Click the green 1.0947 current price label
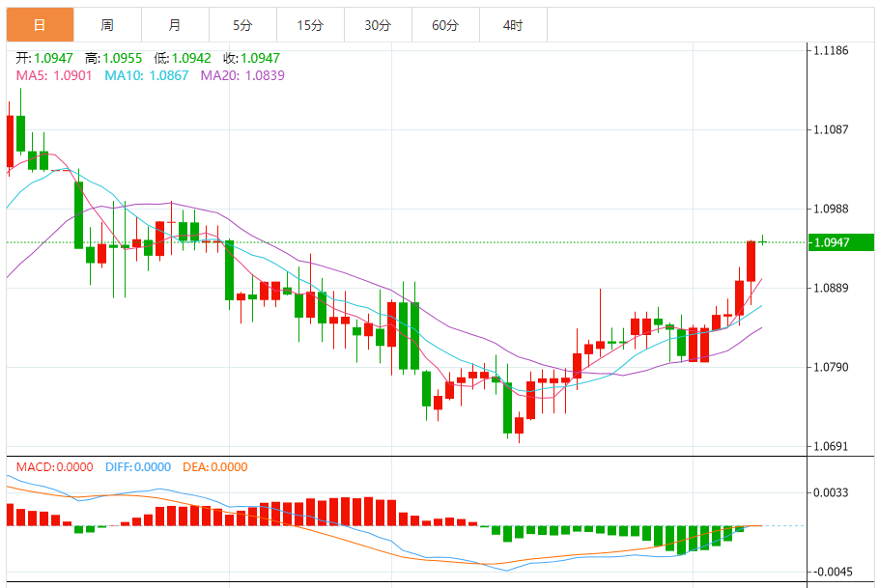 pos(841,242)
